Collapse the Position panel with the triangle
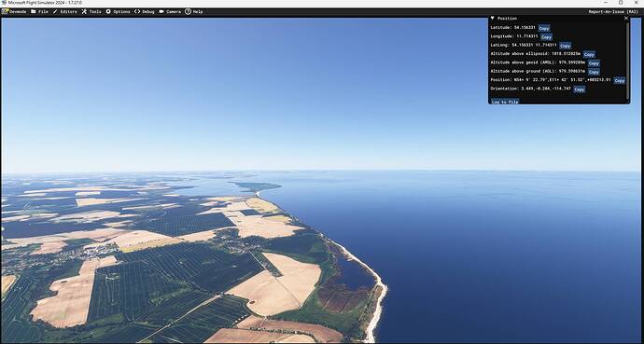644x344 pixels. [493, 19]
